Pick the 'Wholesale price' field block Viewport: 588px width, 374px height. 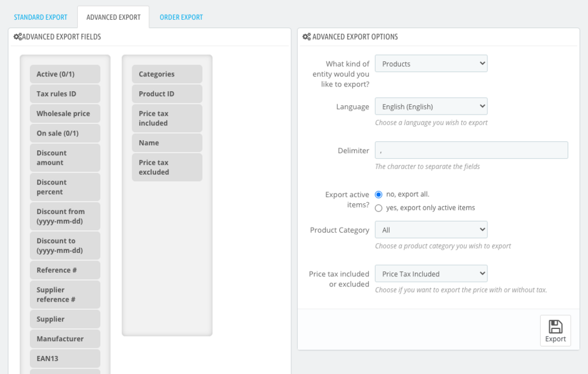65,113
